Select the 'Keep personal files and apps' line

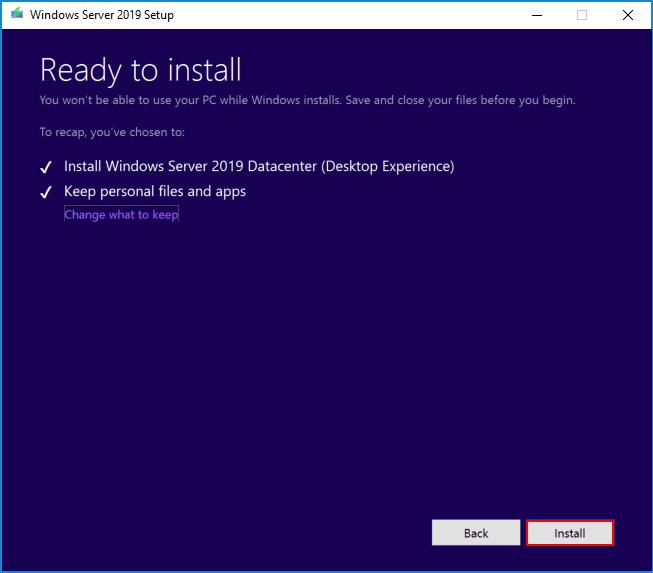click(155, 191)
